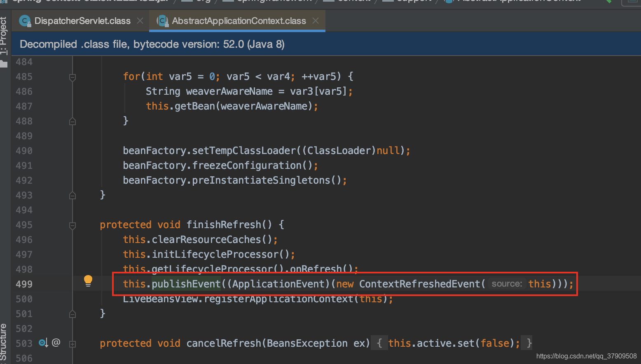
Task: Click the source: parameter hint
Action: [x=507, y=284]
